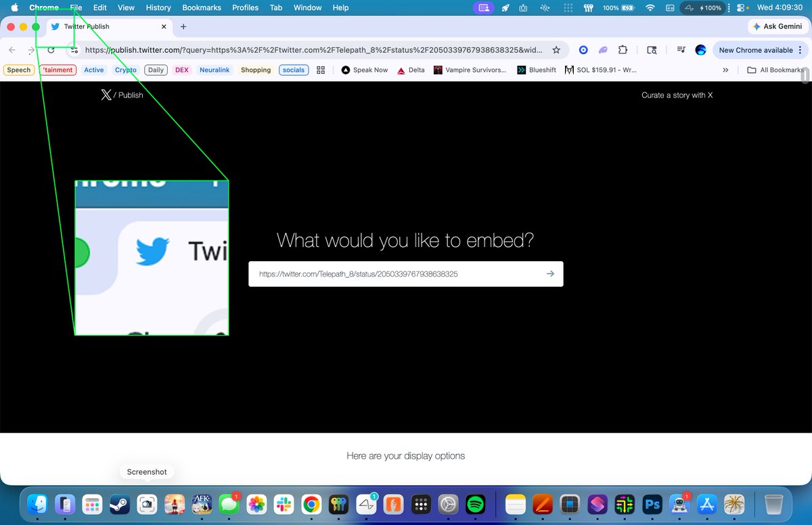Image resolution: width=812 pixels, height=525 pixels.
Task: Open System Settings gear in the Dock
Action: point(449,504)
